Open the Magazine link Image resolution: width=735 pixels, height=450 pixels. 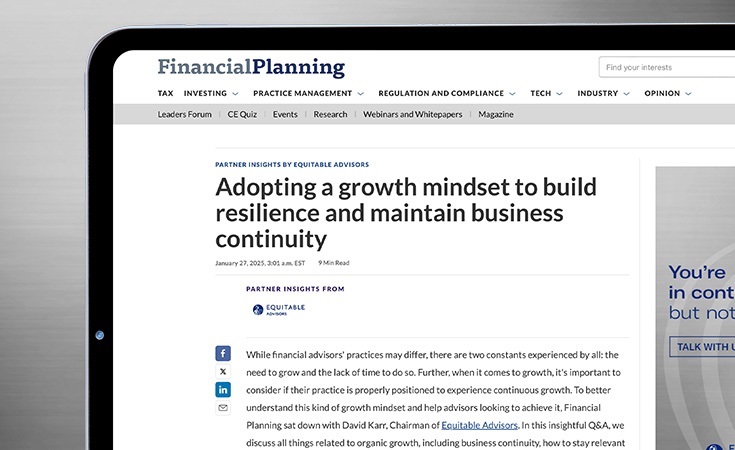pyautogui.click(x=495, y=114)
